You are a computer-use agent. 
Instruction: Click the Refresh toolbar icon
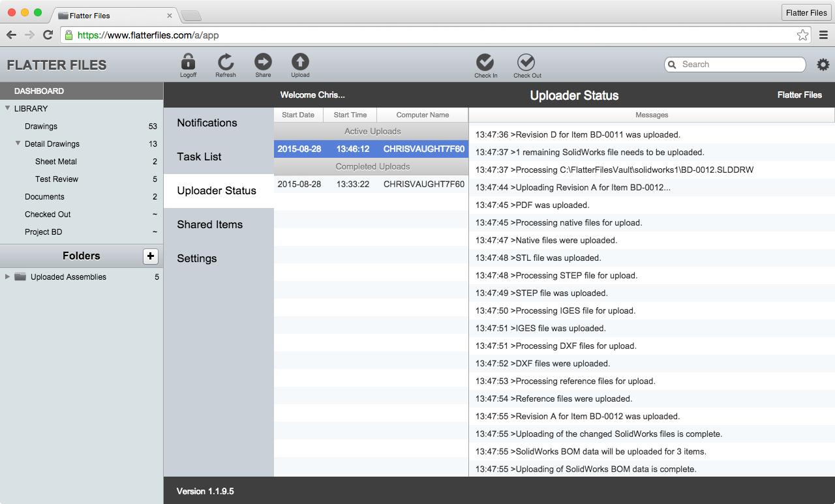coord(226,62)
